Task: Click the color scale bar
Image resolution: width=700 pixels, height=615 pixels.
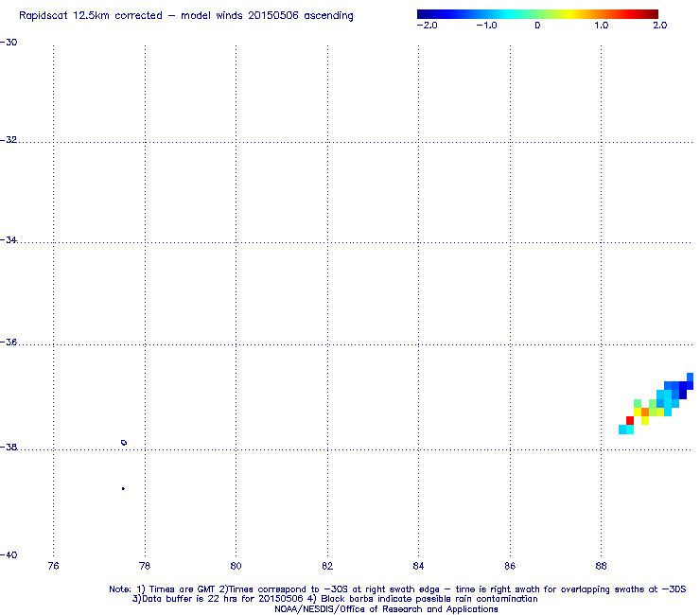Action: (537, 14)
